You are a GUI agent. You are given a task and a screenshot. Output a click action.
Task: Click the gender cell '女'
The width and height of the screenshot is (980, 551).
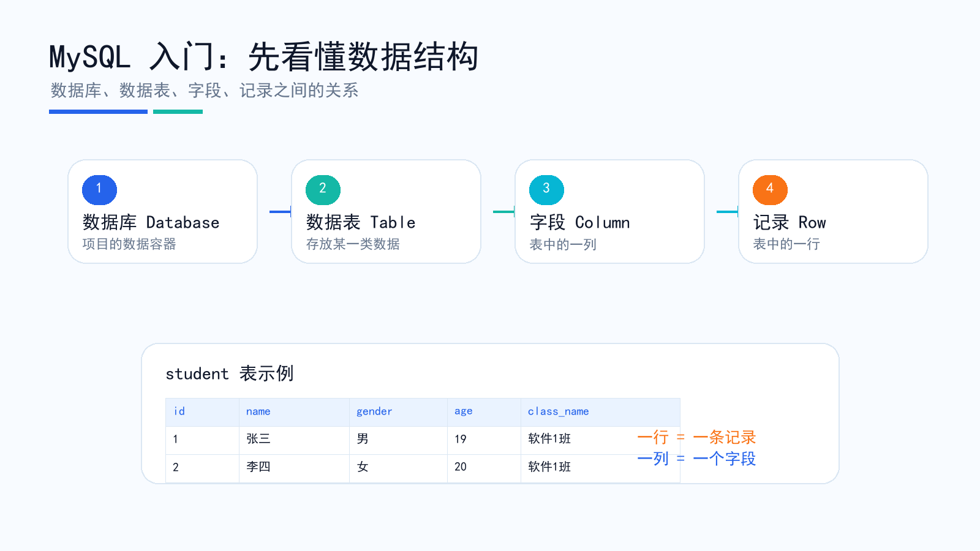point(398,468)
